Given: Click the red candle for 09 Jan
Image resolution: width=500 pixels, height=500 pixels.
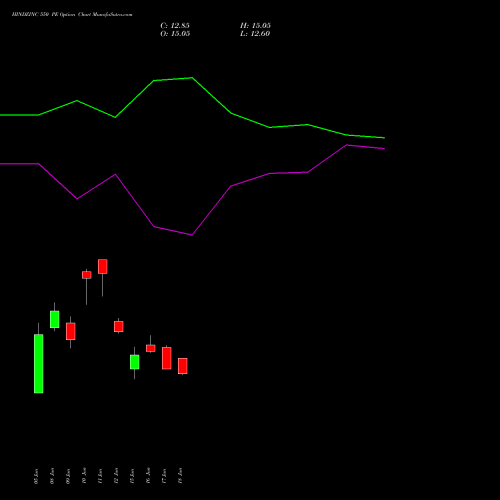Looking at the screenshot, I should [71, 331].
